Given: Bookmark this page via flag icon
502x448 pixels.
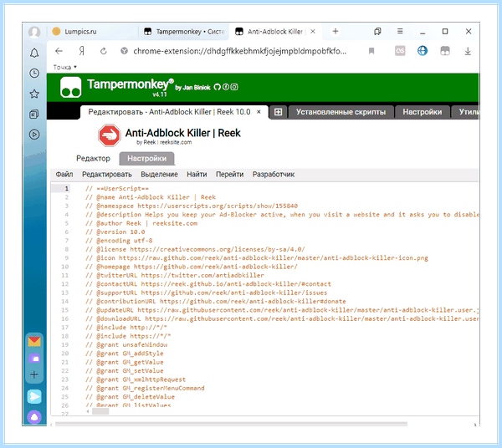Looking at the screenshot, I should click(371, 51).
